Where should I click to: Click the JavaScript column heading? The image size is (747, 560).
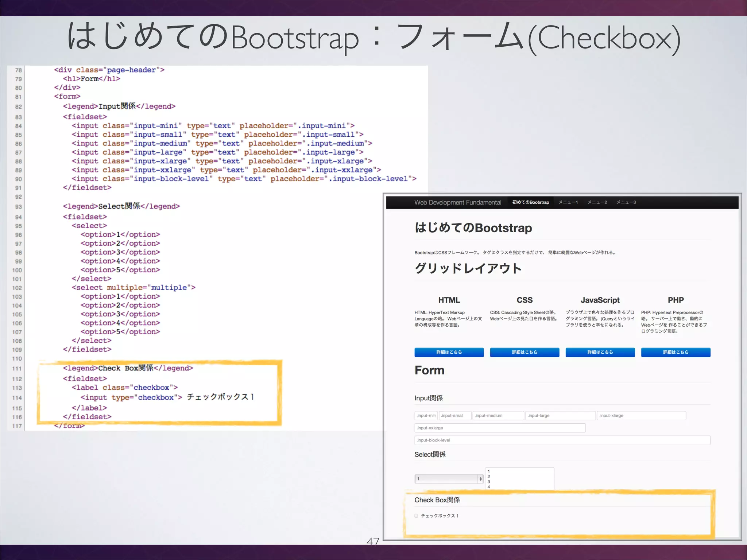pos(600,300)
